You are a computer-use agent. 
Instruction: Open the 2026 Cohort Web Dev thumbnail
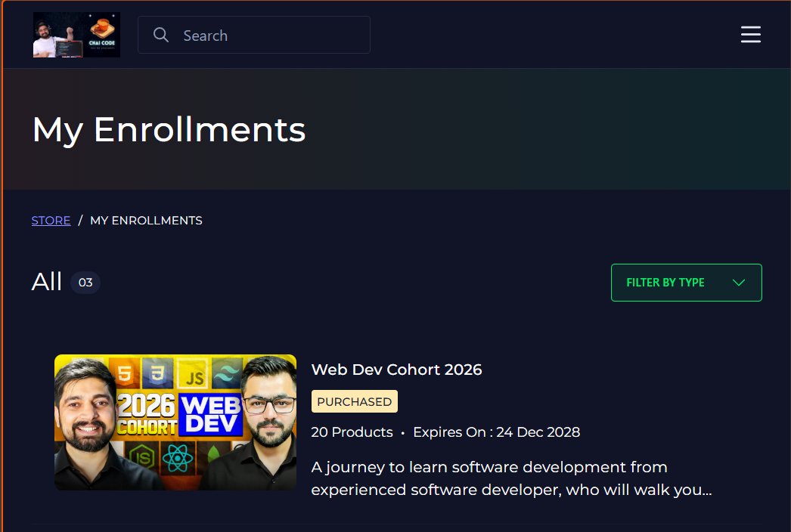point(175,422)
